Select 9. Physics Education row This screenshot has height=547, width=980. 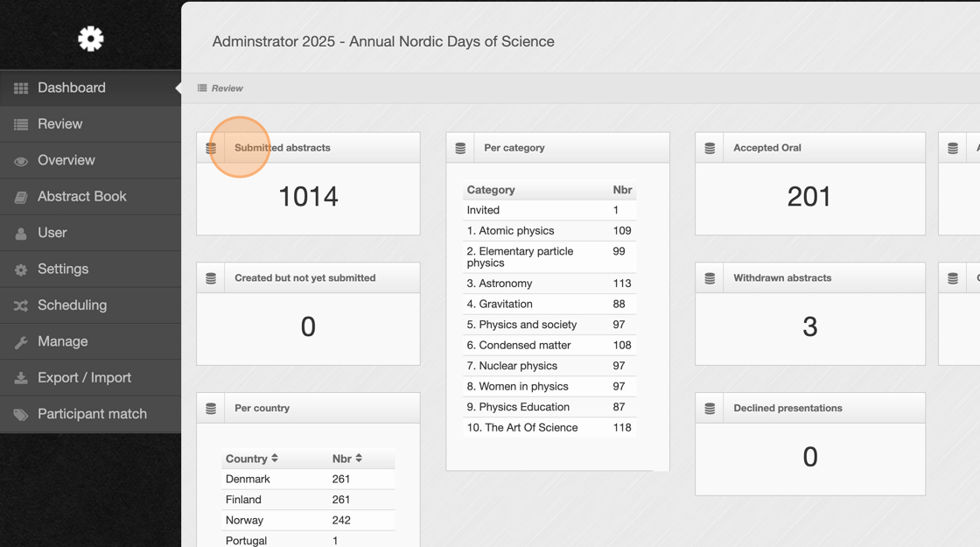tap(549, 407)
